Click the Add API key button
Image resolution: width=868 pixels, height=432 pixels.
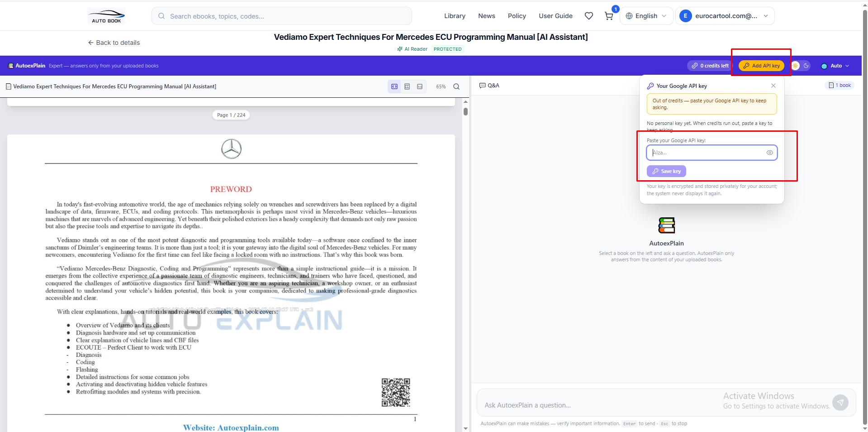click(x=761, y=66)
